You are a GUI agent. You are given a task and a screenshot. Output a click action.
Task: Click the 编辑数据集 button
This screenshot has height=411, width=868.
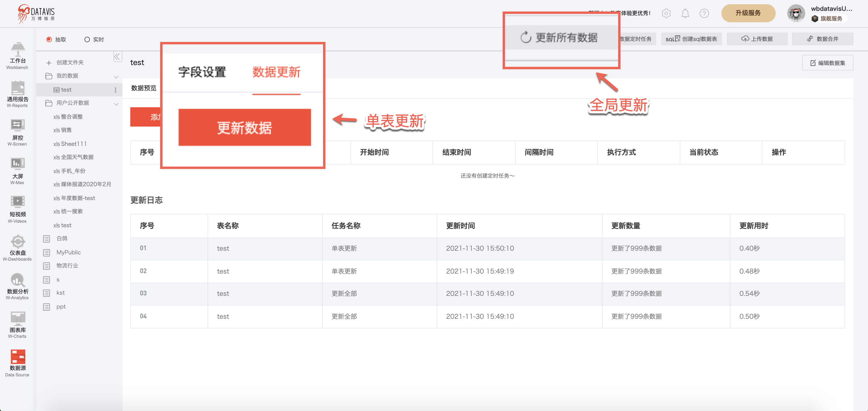click(x=828, y=63)
